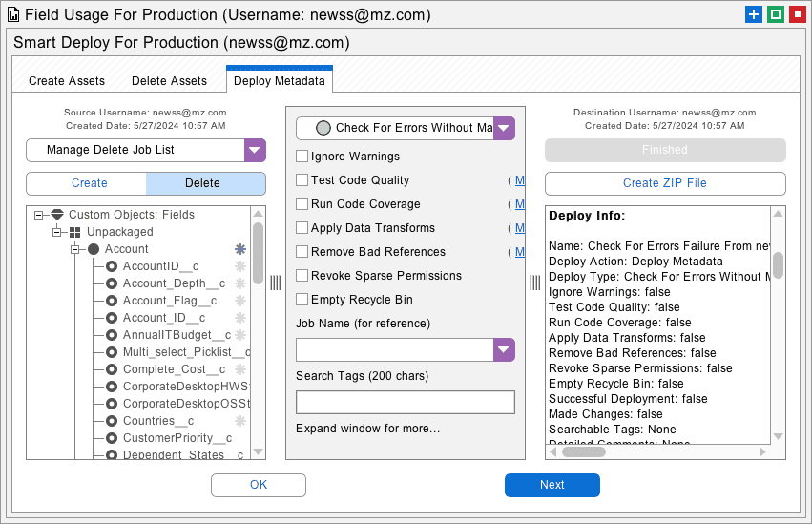Click the field icon next to AccountID__c
This screenshot has width=812, height=524.
tap(112, 266)
